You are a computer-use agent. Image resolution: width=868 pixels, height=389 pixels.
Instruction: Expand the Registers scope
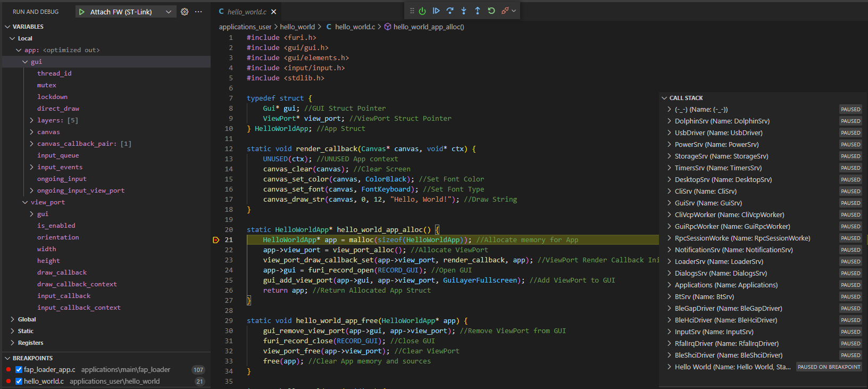pos(12,343)
